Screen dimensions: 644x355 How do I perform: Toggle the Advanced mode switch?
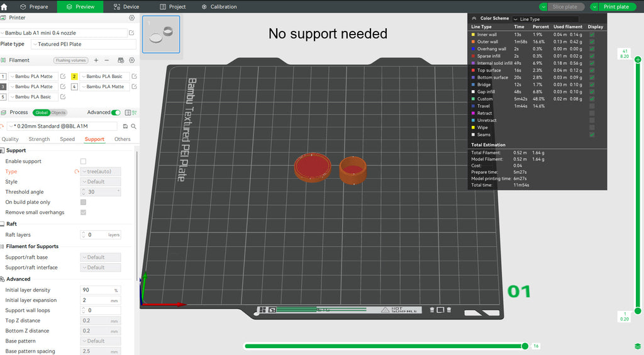point(116,113)
